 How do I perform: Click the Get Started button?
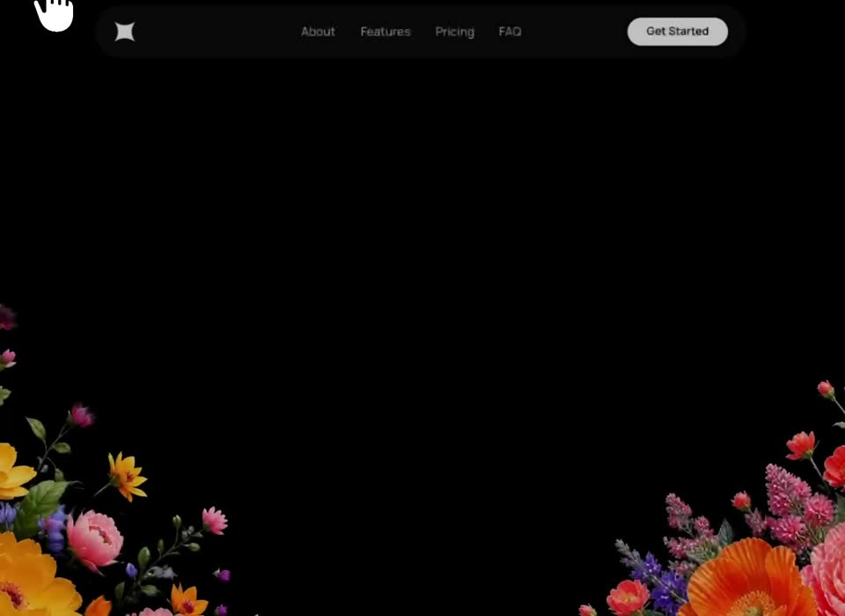point(678,32)
